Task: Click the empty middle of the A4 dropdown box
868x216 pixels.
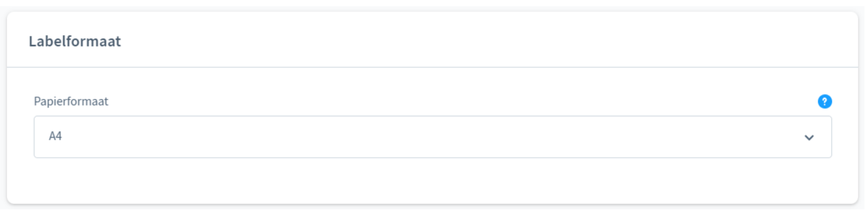Action: pyautogui.click(x=433, y=137)
